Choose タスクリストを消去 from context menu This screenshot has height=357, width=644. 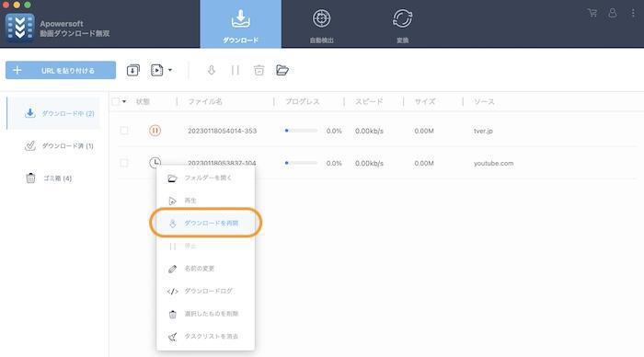click(x=205, y=336)
